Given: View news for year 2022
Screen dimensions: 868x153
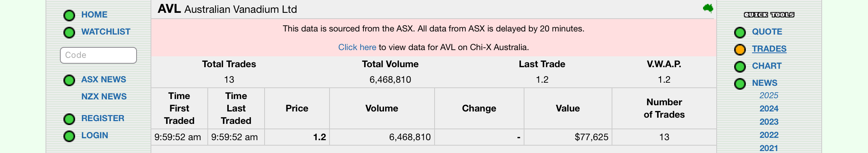Looking at the screenshot, I should point(769,135).
